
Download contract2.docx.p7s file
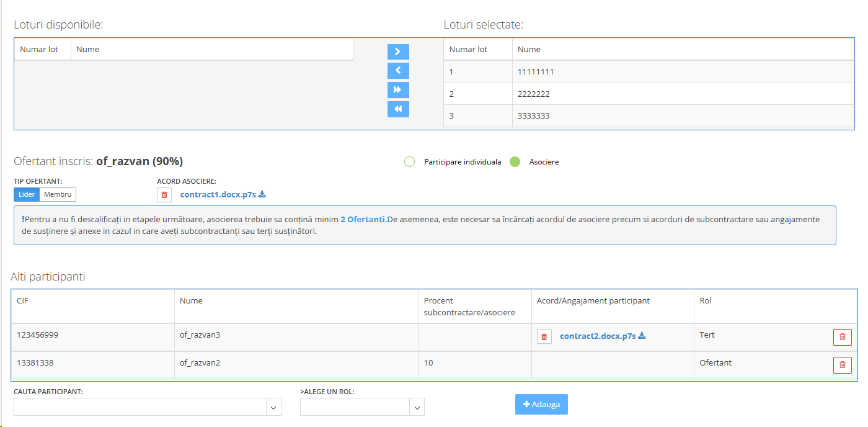pyautogui.click(x=642, y=336)
